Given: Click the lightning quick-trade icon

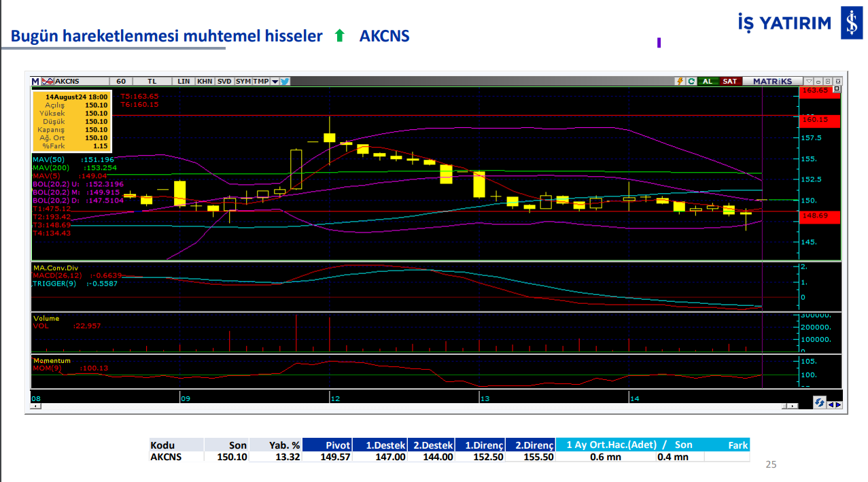Looking at the screenshot, I should tap(680, 81).
